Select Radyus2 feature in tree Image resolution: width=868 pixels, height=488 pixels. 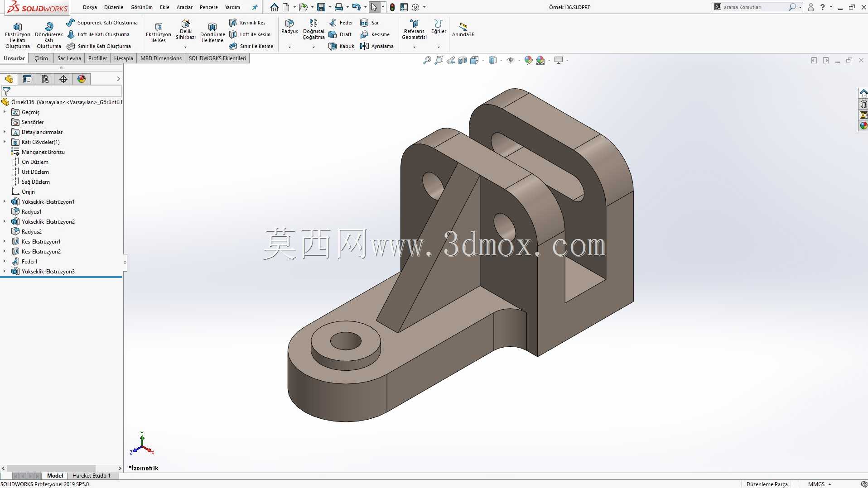26,232
